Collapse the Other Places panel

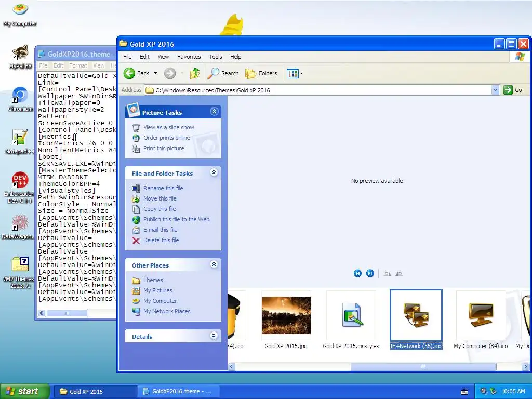214,264
